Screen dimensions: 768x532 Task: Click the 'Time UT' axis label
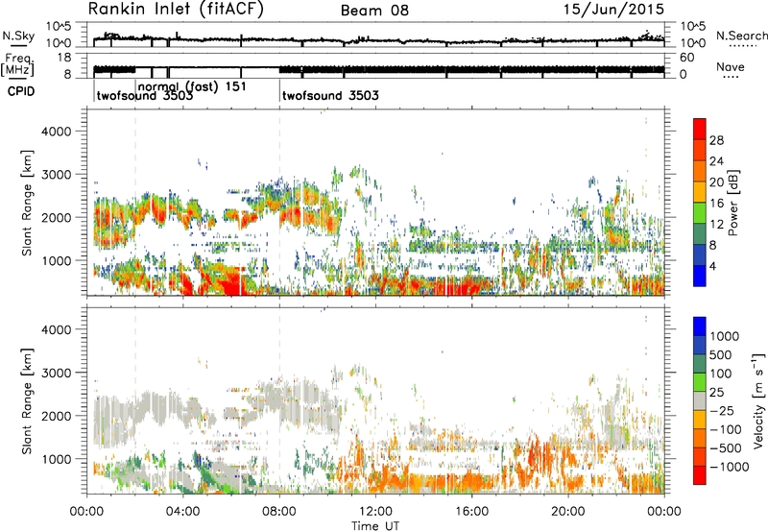tap(375, 526)
